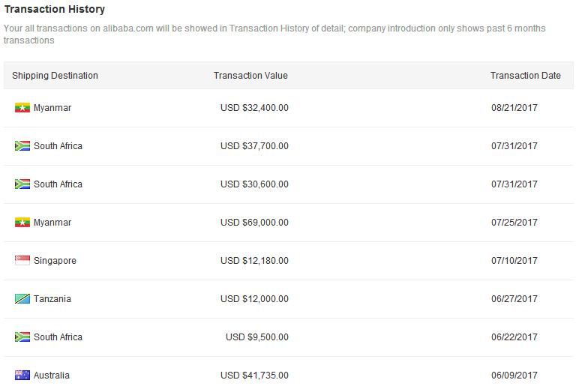This screenshot has height=392, width=582.
Task: Select the Australia destination name text
Action: click(x=52, y=376)
